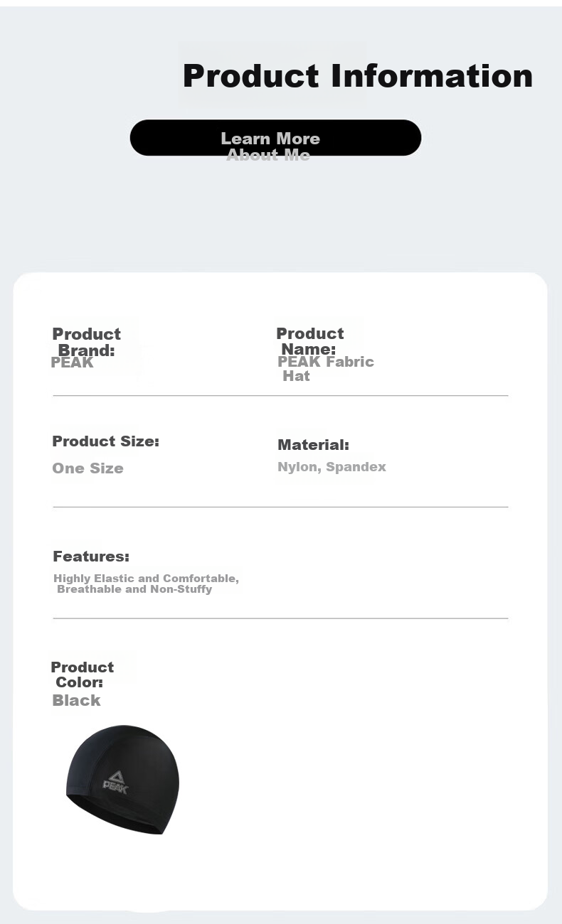Click the divider line below Product Size

coord(280,507)
